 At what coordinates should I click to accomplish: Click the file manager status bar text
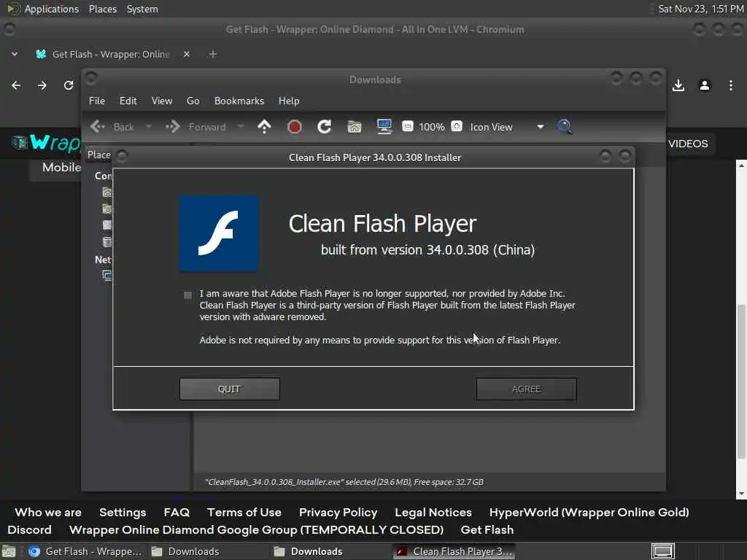pos(344,482)
